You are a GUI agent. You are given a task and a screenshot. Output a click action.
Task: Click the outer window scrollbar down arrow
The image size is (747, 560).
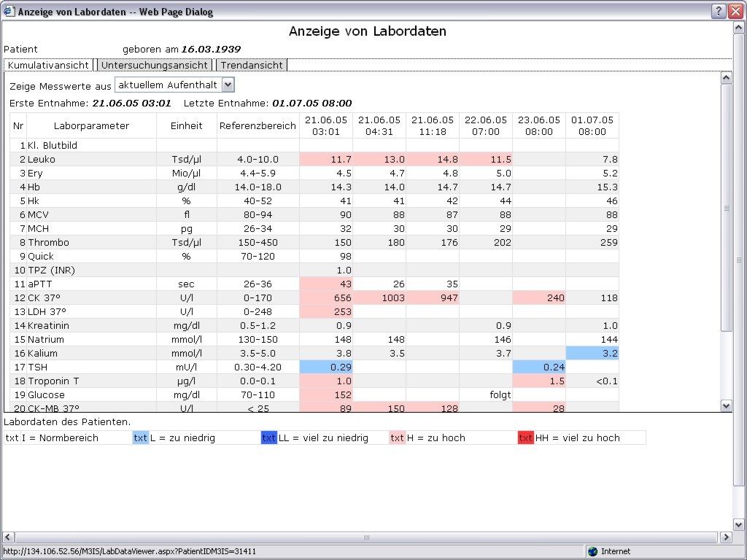(x=739, y=525)
